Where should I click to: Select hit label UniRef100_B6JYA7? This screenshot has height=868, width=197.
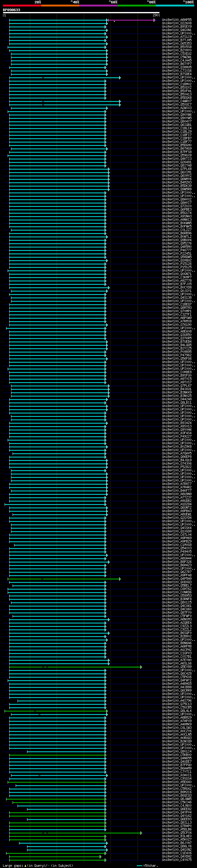coord(176,843)
